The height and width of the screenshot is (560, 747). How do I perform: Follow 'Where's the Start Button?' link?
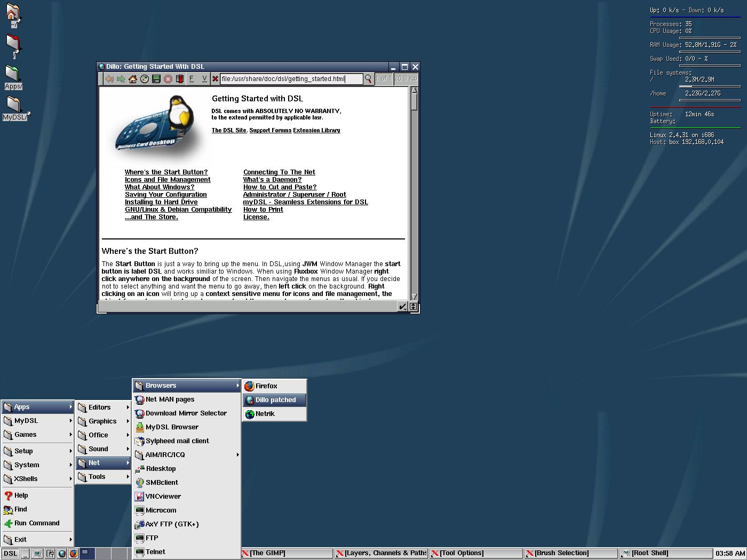166,172
